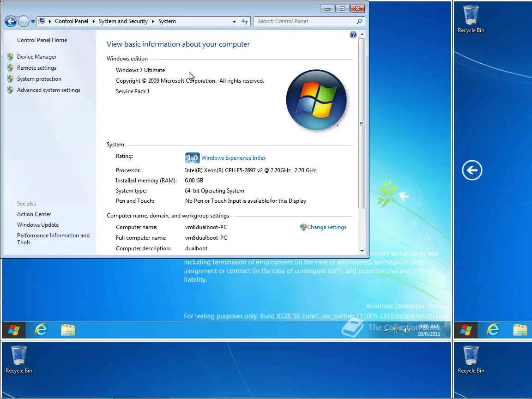This screenshot has height=399, width=532.
Task: Click the System breadcrumb segment
Action: (167, 21)
